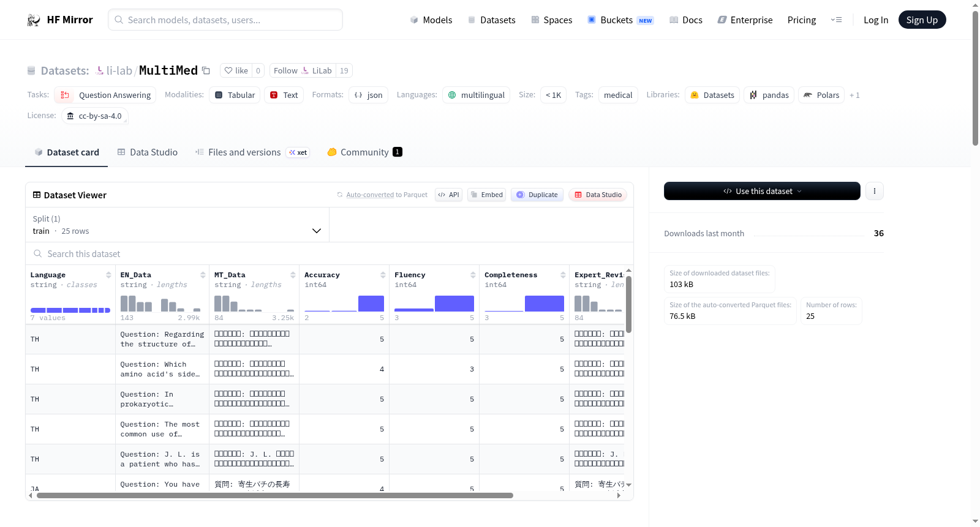Switch to Files and versions tab
Image resolution: width=980 pixels, height=527 pixels.
pos(252,152)
